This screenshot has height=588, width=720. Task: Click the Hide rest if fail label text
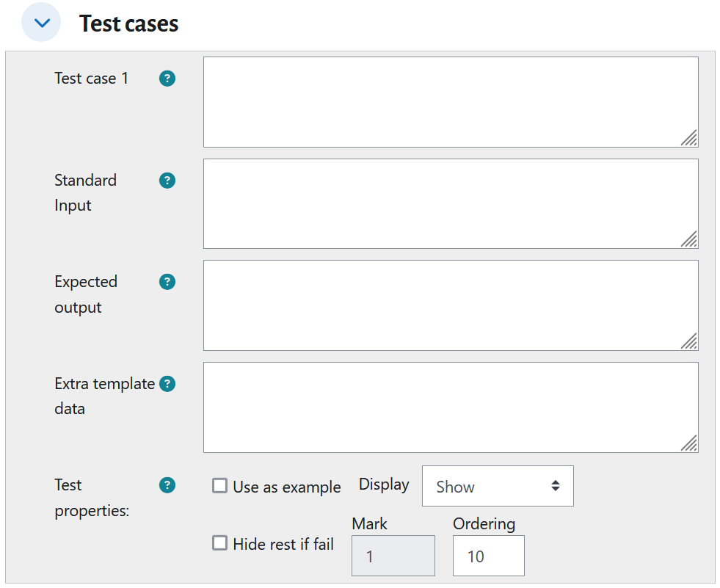point(283,545)
